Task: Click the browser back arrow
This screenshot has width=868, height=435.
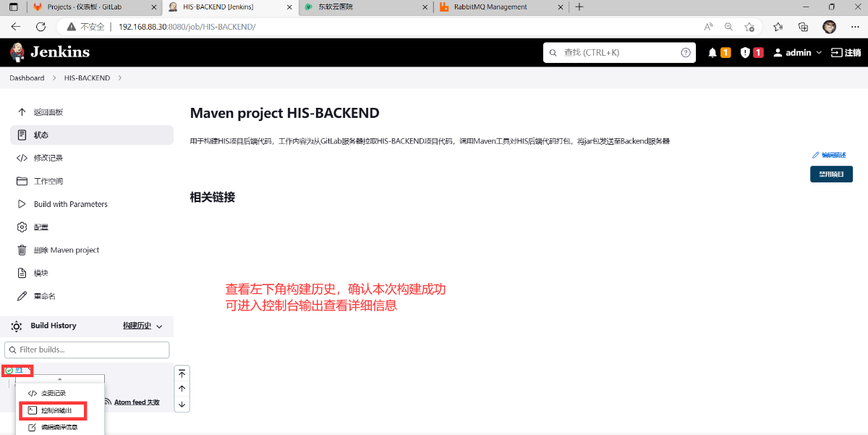Action: (15, 27)
